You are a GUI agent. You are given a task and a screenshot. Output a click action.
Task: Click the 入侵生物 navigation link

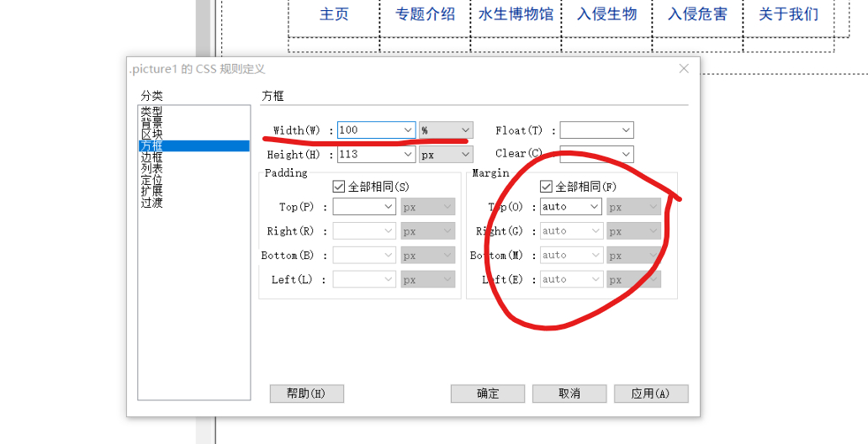(x=606, y=13)
